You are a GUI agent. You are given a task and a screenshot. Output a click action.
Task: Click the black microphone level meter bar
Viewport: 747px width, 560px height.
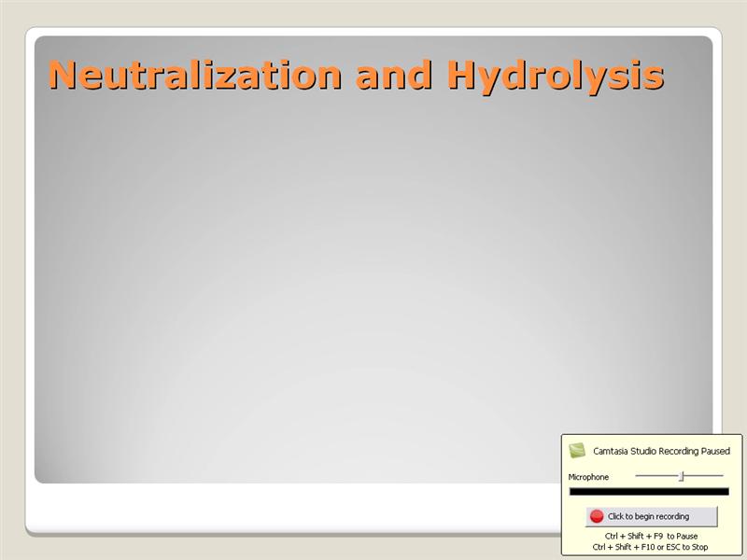pyautogui.click(x=649, y=492)
